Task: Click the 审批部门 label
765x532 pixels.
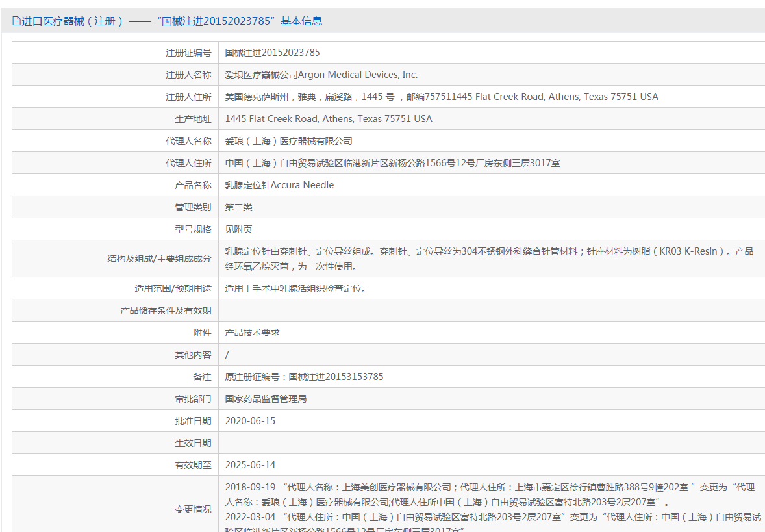Action: click(194, 399)
